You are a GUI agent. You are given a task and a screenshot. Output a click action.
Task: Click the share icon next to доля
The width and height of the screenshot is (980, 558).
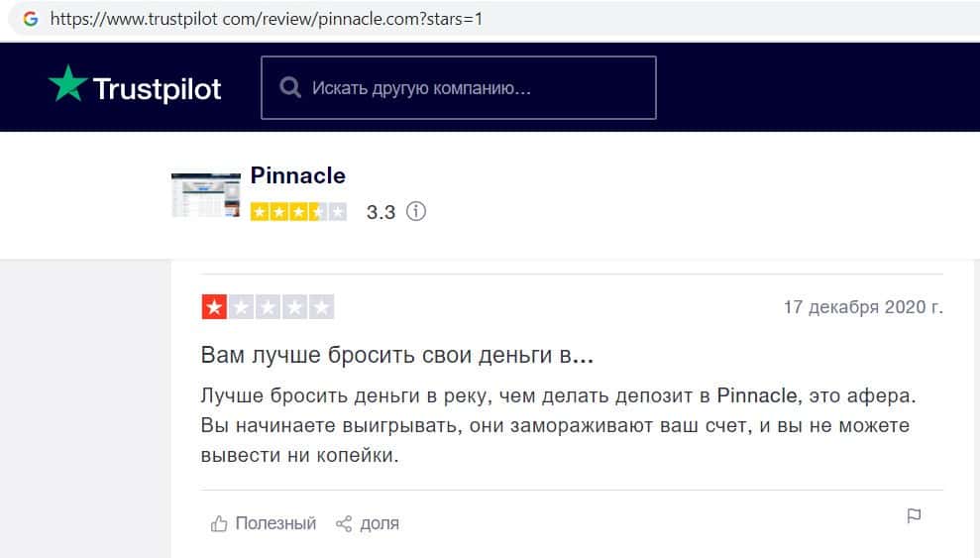coord(344,523)
